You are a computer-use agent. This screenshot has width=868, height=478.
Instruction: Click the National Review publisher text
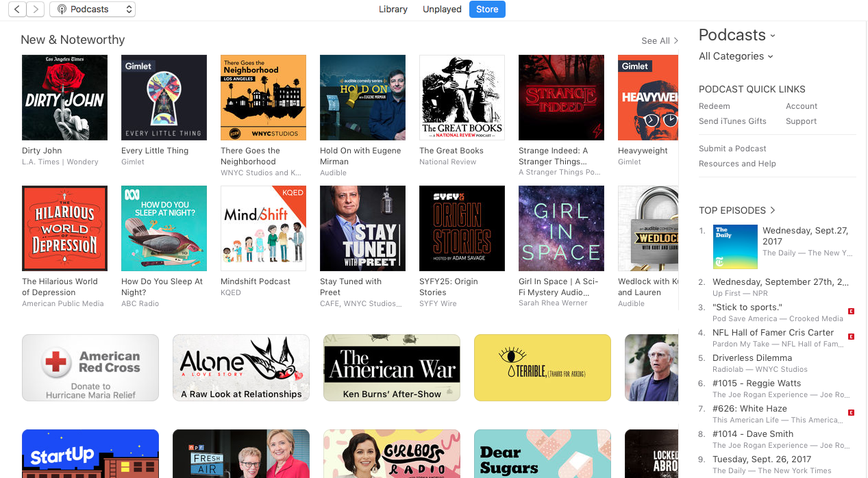point(447,162)
